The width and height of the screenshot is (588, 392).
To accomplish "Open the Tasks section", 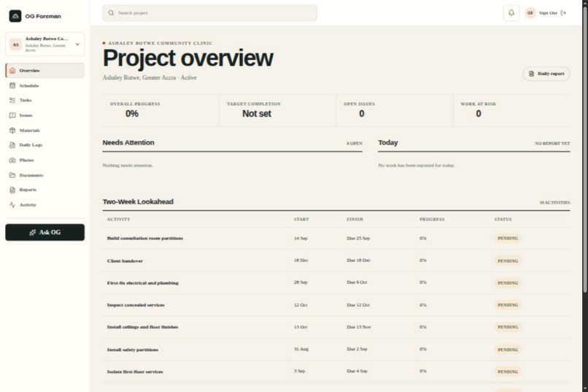I will point(45,100).
